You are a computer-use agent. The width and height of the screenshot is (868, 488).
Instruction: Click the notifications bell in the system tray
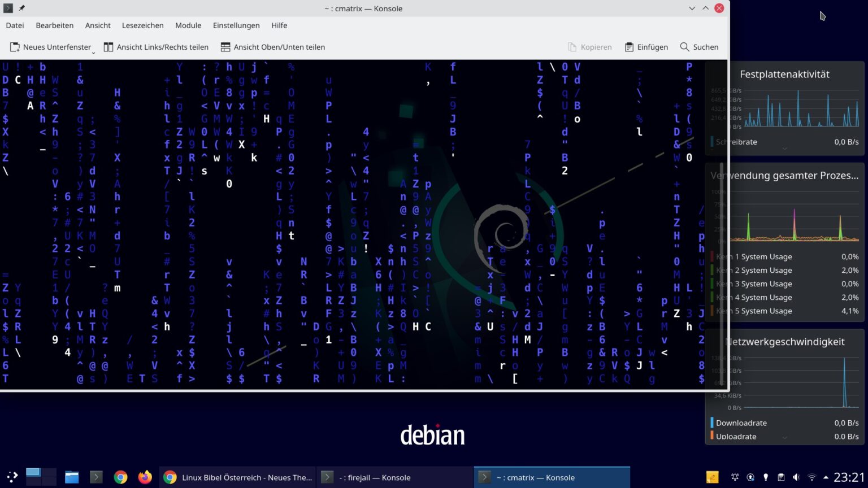click(x=735, y=477)
